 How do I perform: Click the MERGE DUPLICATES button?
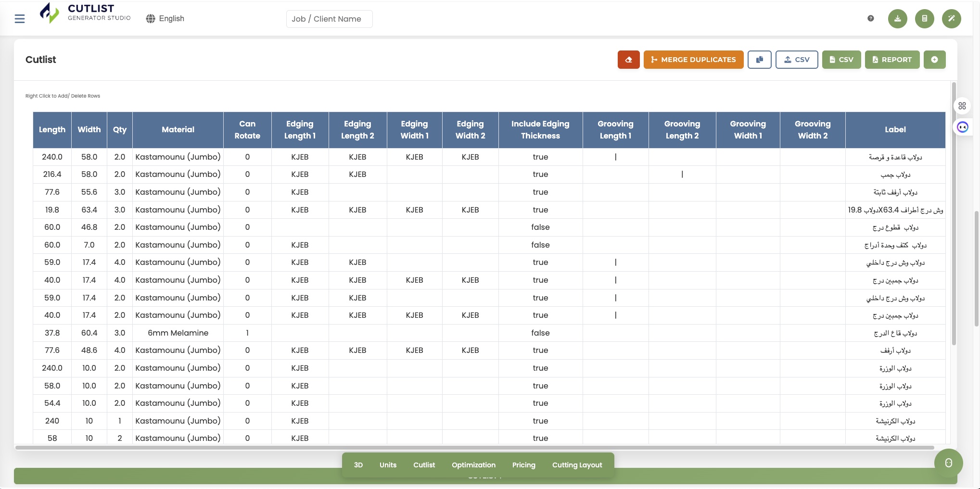coord(693,60)
